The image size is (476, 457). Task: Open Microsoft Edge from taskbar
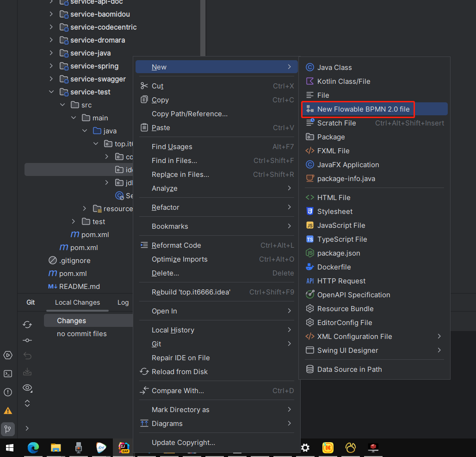[x=33, y=448]
